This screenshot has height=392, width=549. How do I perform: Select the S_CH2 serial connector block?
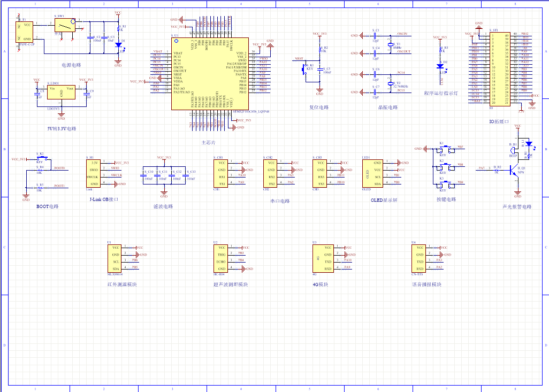pyautogui.click(x=270, y=174)
